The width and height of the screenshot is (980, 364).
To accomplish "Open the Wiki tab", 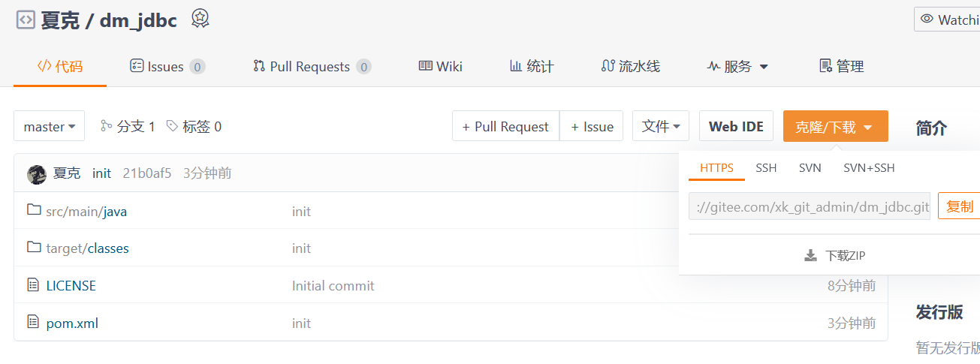I will point(441,66).
